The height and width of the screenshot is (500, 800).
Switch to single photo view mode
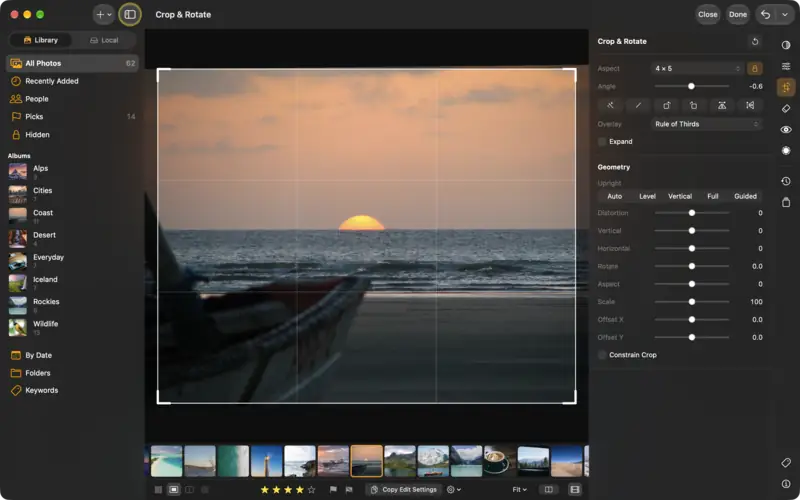(x=174, y=489)
